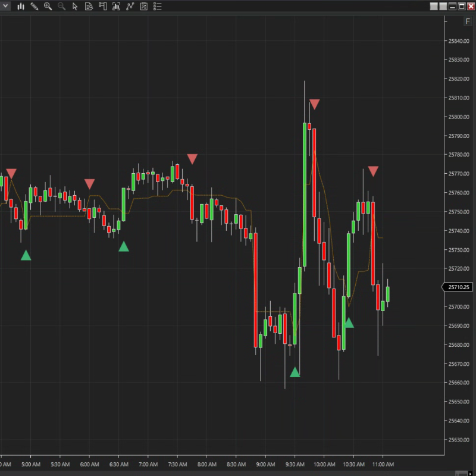Click the 7:00 AM time axis label
This screenshot has width=476, height=476.
(x=148, y=464)
